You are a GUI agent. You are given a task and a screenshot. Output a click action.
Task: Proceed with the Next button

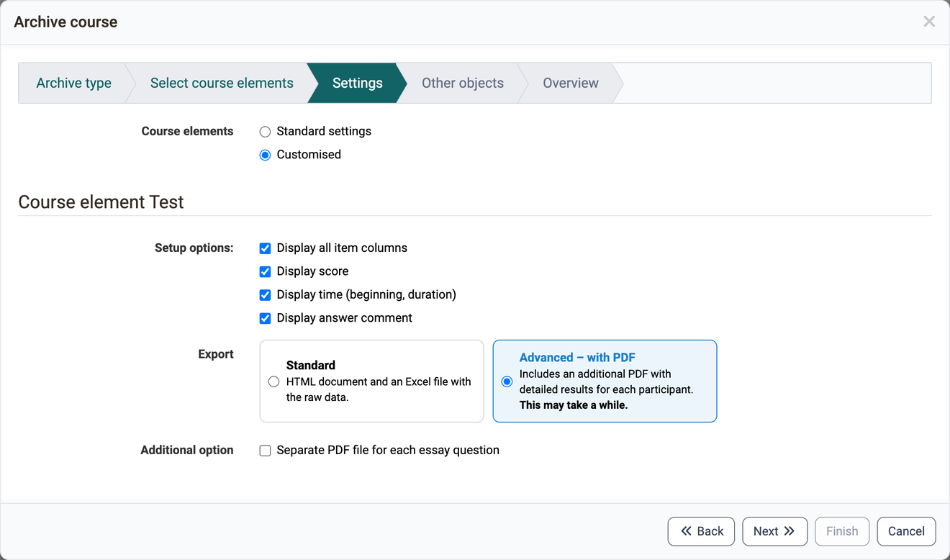tap(774, 531)
